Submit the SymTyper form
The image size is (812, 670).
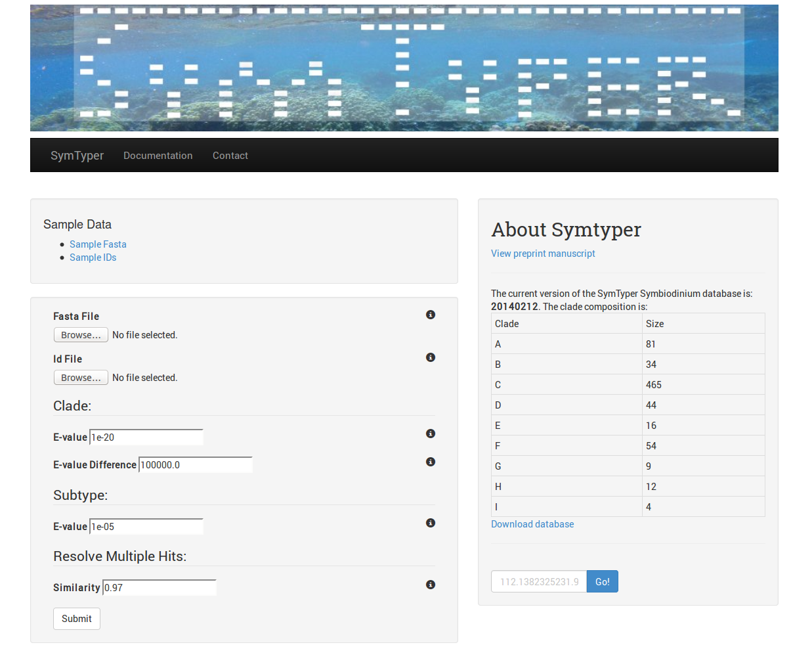(77, 619)
